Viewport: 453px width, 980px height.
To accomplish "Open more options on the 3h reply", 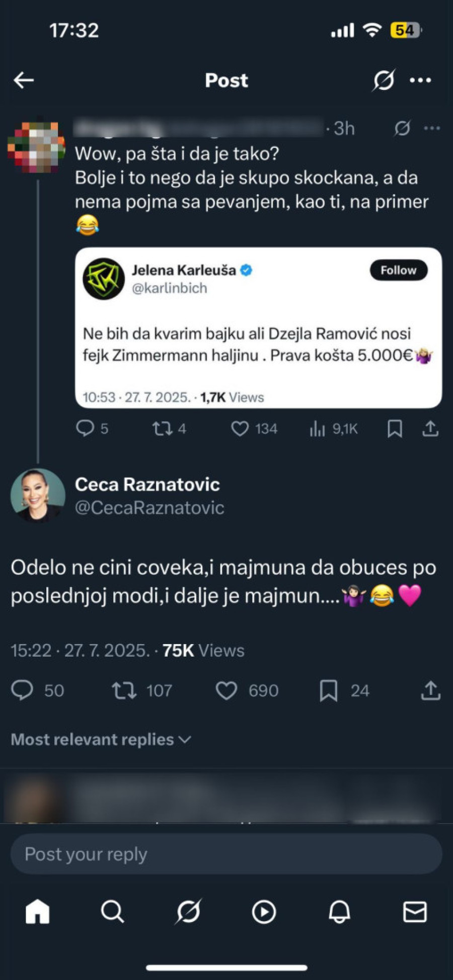I will (x=432, y=128).
